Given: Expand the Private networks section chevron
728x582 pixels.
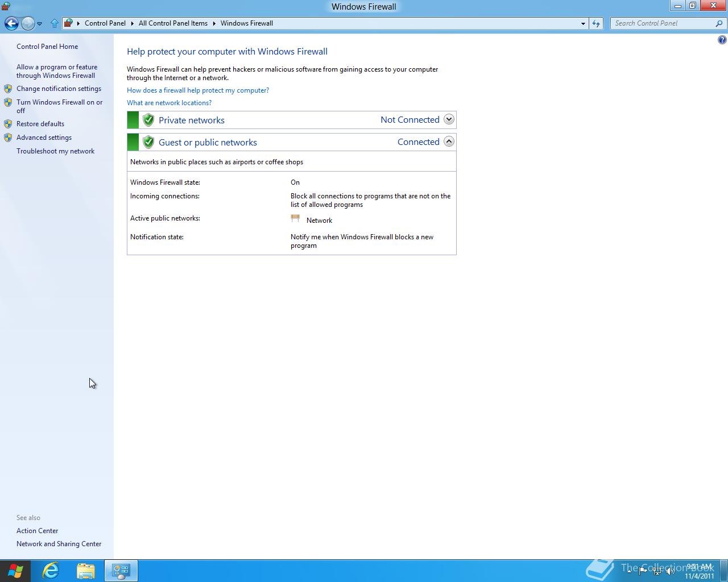Looking at the screenshot, I should coord(449,119).
